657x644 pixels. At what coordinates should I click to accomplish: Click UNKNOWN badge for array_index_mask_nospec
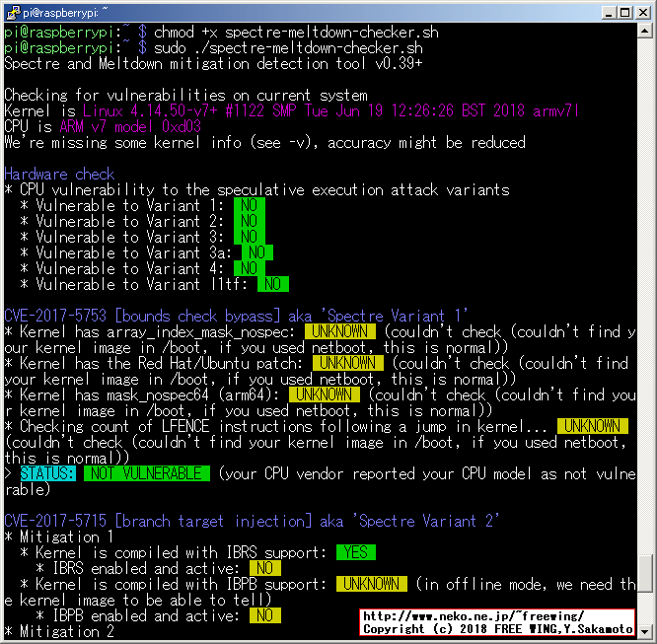coord(339,331)
